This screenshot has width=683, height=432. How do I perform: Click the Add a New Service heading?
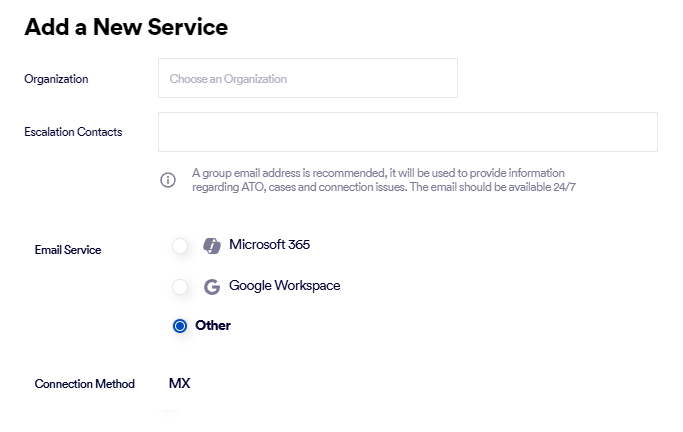126,27
